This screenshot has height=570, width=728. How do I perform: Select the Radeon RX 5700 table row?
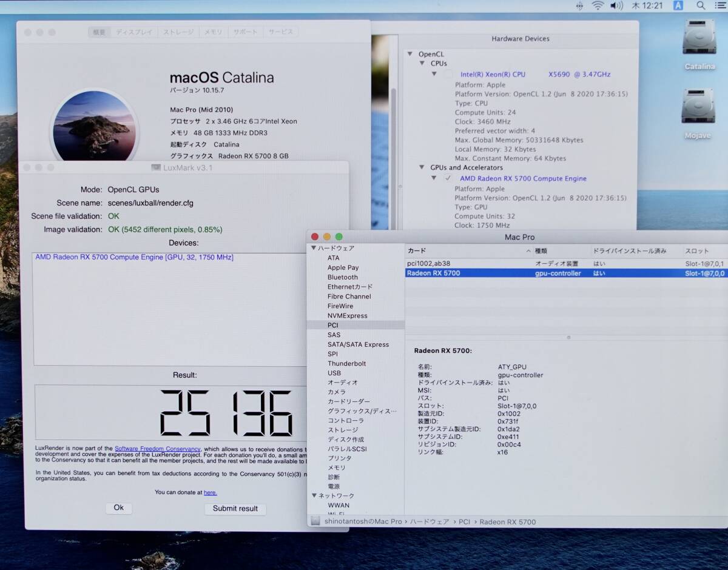point(566,273)
